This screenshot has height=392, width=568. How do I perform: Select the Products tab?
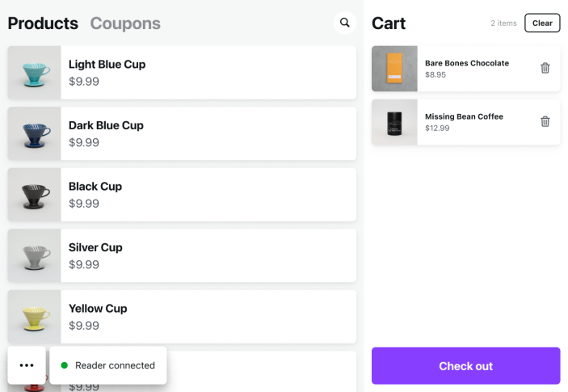coord(43,23)
